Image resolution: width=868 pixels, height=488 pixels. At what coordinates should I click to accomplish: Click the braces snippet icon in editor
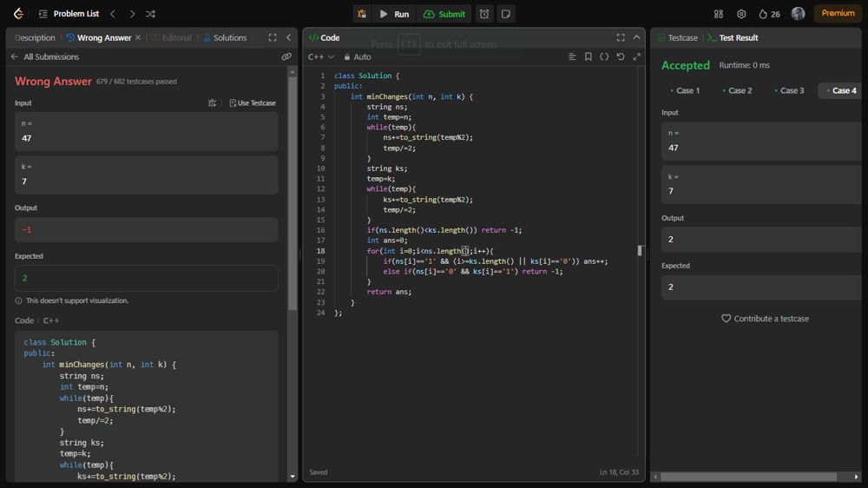click(604, 56)
